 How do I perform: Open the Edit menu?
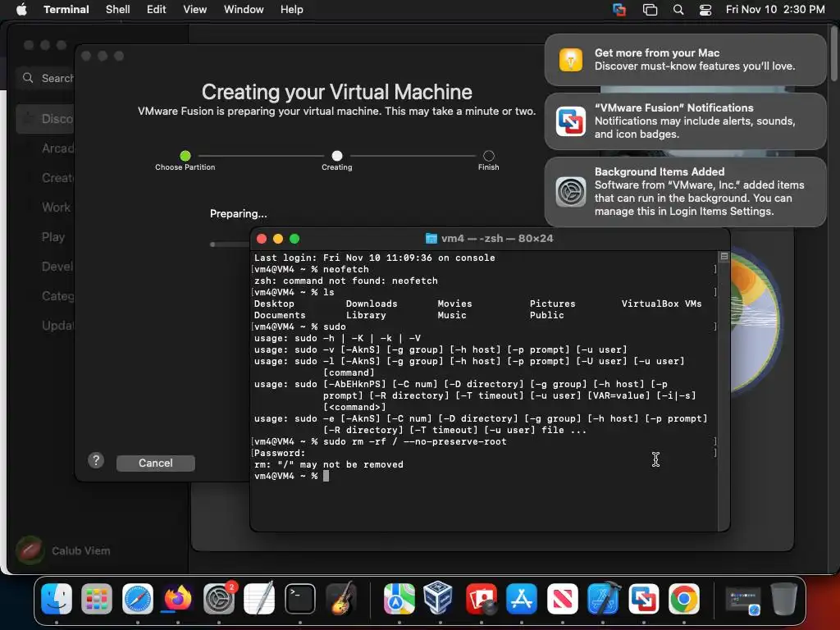pos(157,9)
